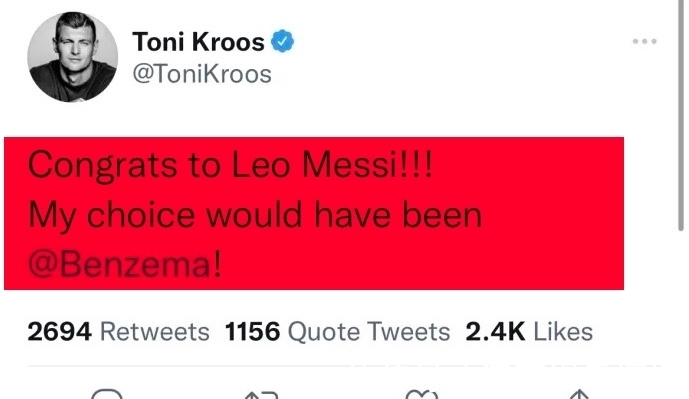Click the "Congrats to Leo Messi!!!" text line
The height and width of the screenshot is (399, 689).
(231, 165)
